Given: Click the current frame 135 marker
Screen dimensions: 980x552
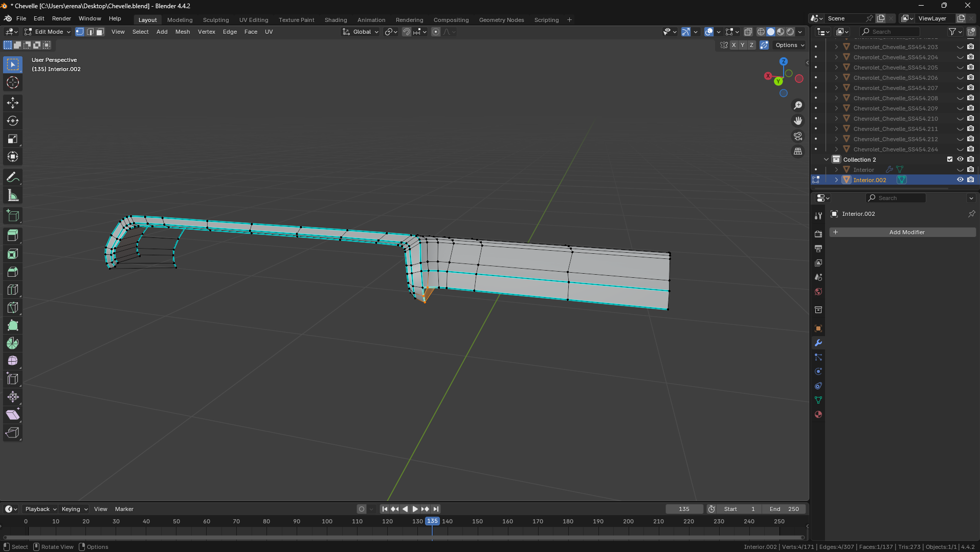Looking at the screenshot, I should (x=432, y=521).
